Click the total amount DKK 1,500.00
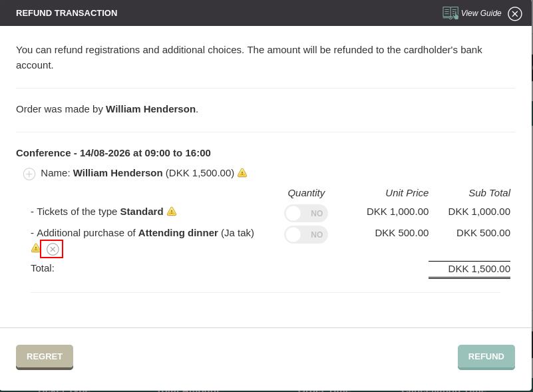The width and height of the screenshot is (533, 392). coord(479,269)
